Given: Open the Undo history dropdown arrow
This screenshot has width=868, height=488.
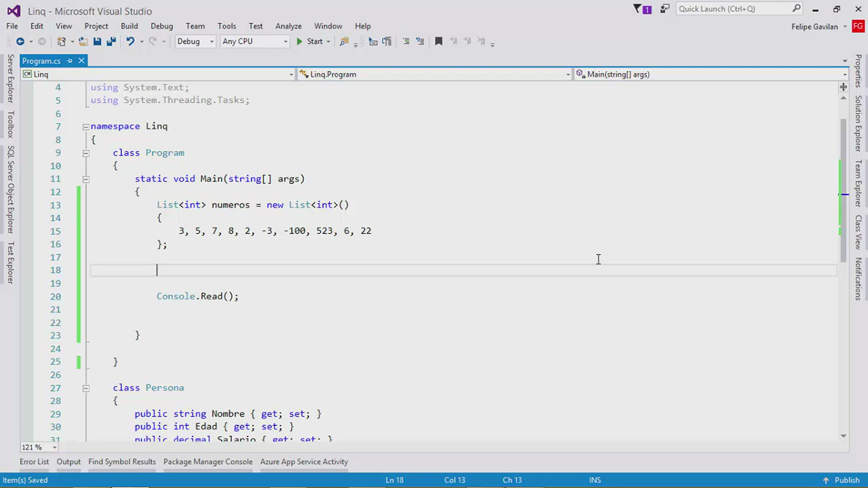Looking at the screenshot, I should coord(142,42).
